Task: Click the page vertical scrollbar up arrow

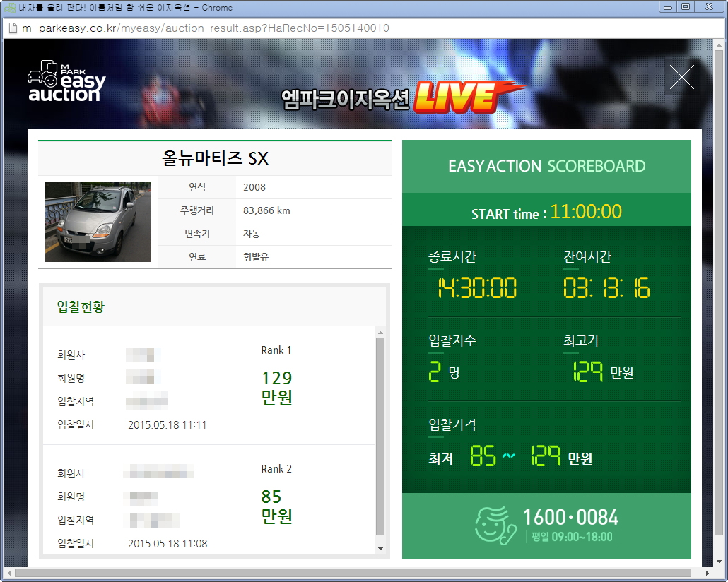Action: pos(719,45)
